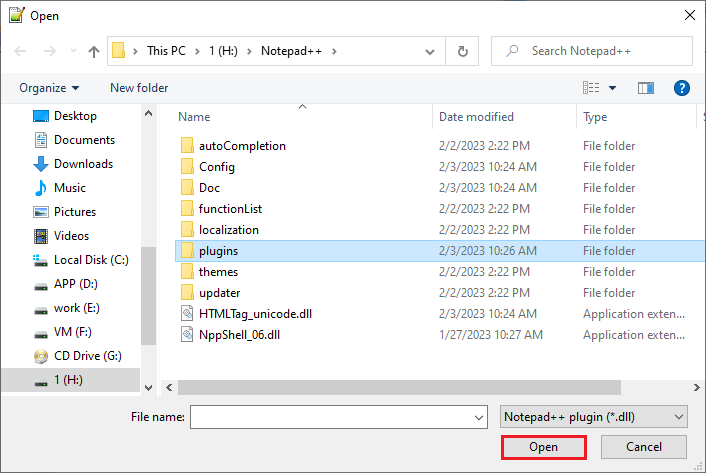
Task: Open the Notepad++ plugin (*.dll) filter dropdown
Action: click(x=593, y=417)
